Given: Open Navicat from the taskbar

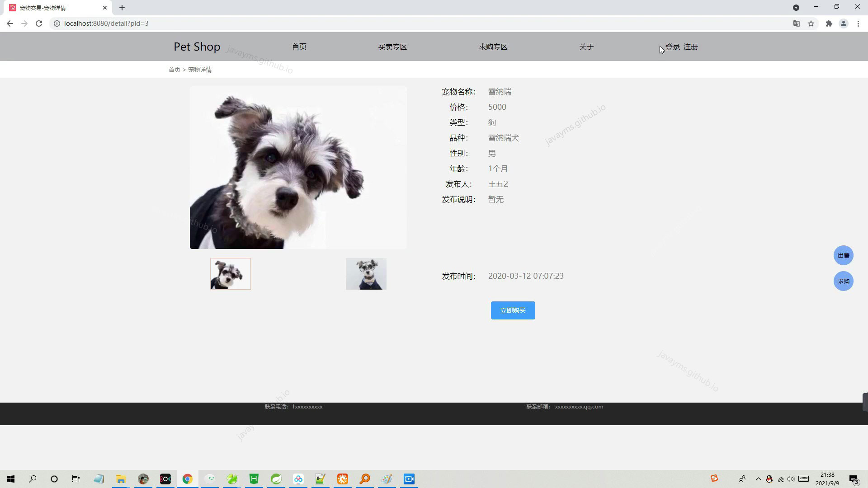Looking at the screenshot, I should tap(232, 479).
